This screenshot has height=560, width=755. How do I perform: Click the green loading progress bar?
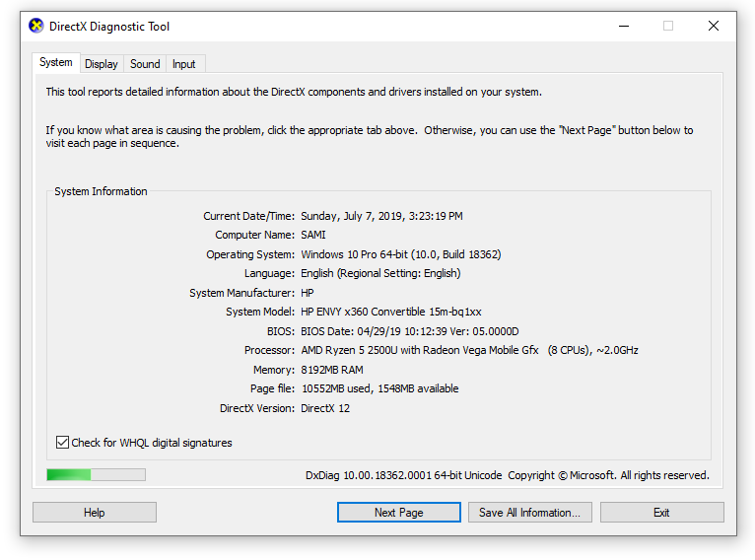coord(96,475)
